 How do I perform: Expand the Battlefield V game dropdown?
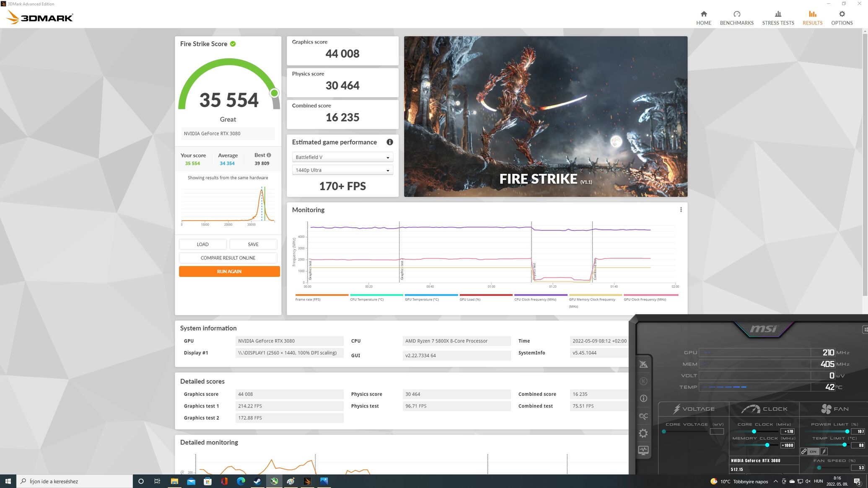coord(342,158)
